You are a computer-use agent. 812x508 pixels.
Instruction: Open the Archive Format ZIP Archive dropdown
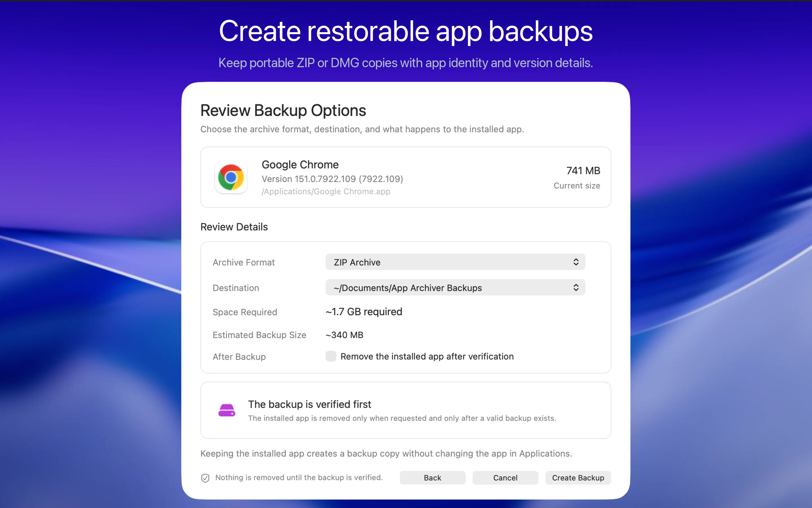pos(455,262)
